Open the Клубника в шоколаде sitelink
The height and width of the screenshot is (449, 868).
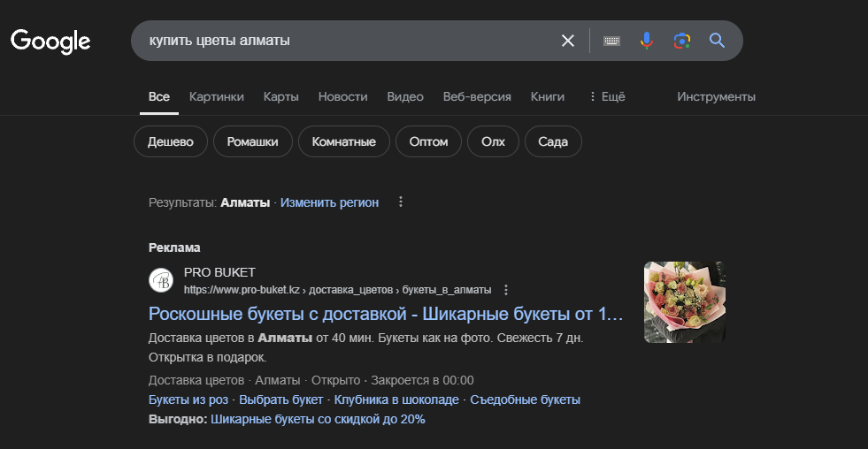pyautogui.click(x=396, y=400)
